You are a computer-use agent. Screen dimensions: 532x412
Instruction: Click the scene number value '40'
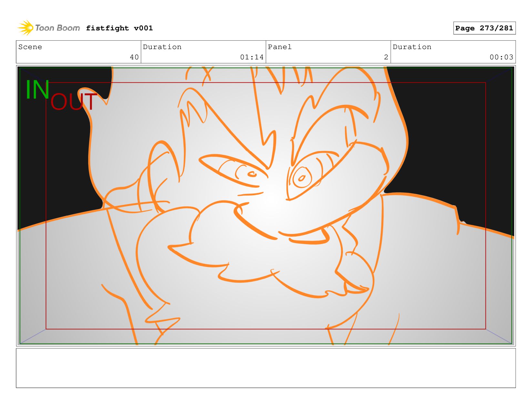coord(134,57)
